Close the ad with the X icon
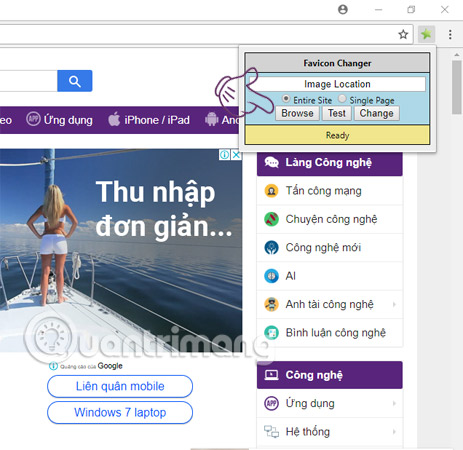Screen dimensions: 463x450 pyautogui.click(x=236, y=155)
